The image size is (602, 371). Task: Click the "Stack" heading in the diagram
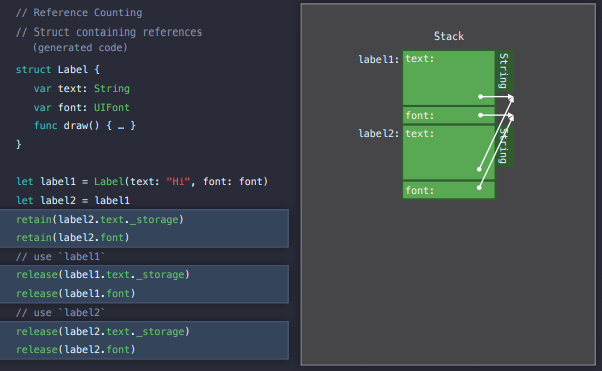point(449,36)
